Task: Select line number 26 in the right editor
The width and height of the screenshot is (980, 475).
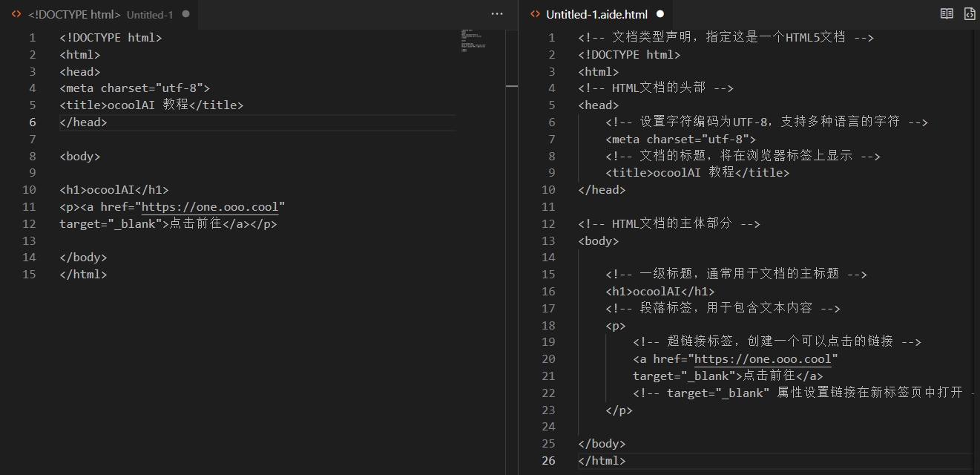Action: (x=548, y=460)
